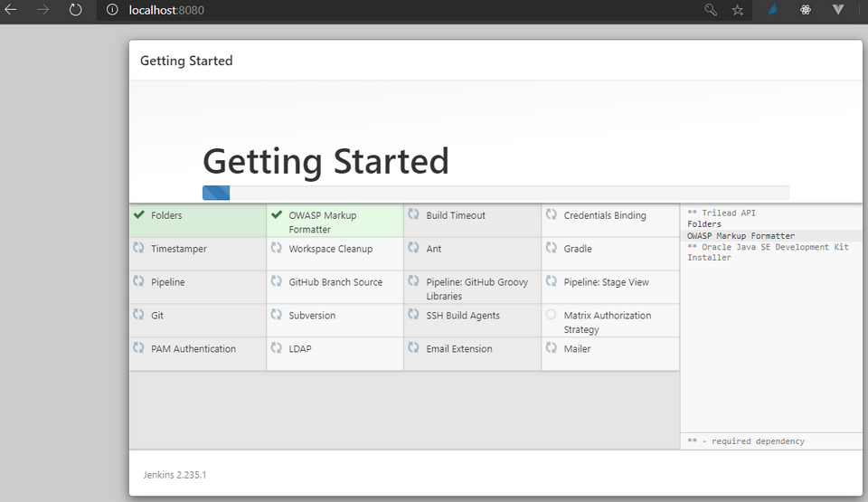Click the Credentials Binding plugin label
868x502 pixels.
tap(605, 215)
